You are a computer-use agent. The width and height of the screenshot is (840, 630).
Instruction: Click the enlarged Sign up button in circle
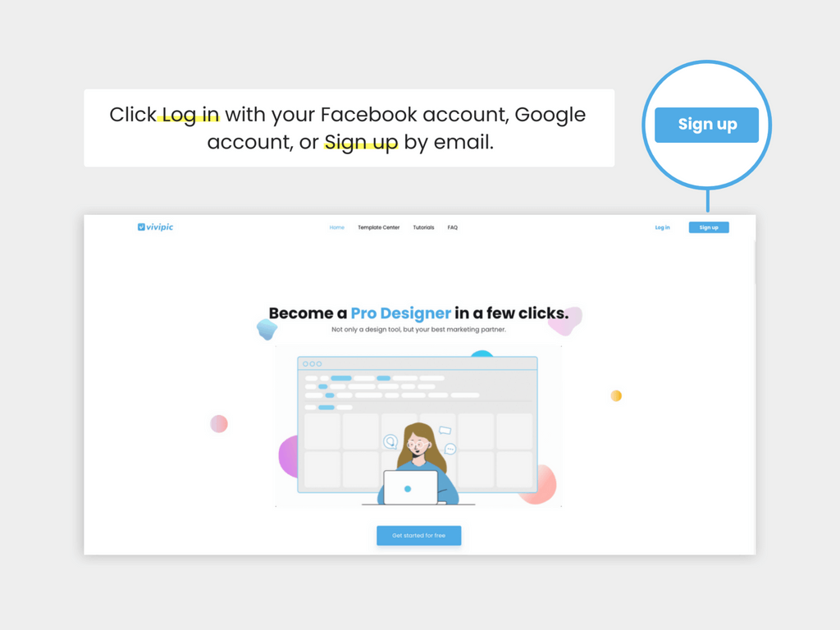click(x=706, y=125)
